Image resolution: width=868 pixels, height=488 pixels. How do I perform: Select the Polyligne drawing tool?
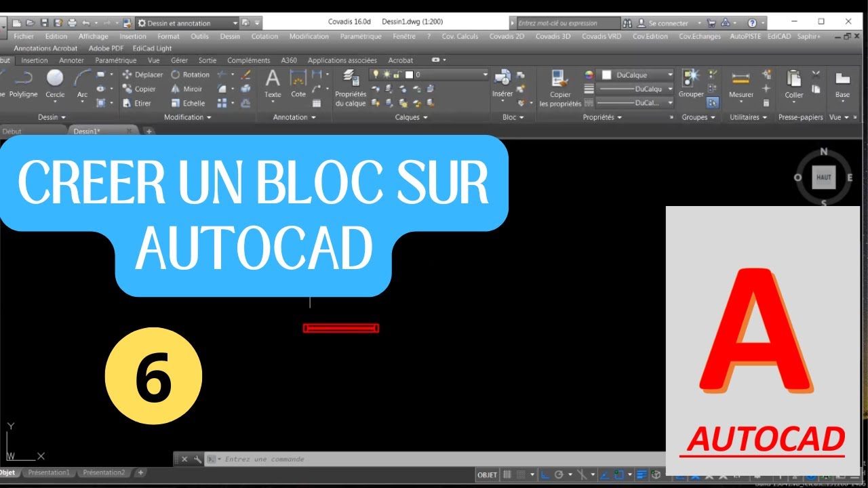coord(24,85)
